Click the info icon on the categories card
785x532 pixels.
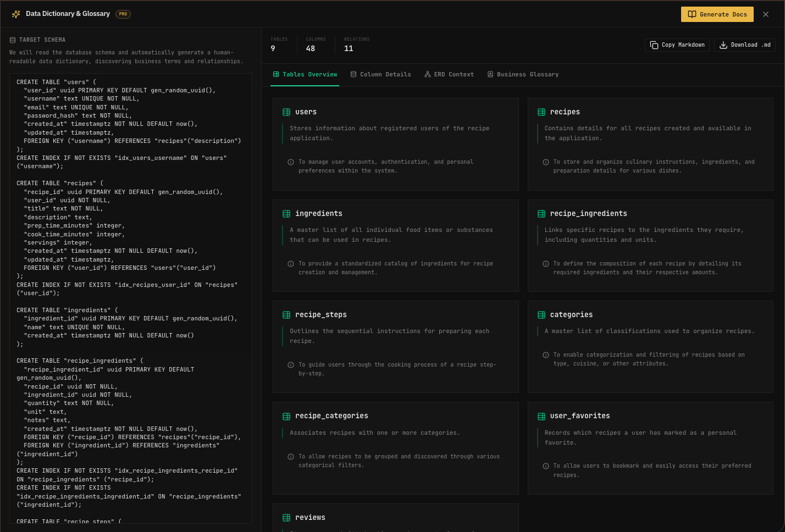coord(546,354)
